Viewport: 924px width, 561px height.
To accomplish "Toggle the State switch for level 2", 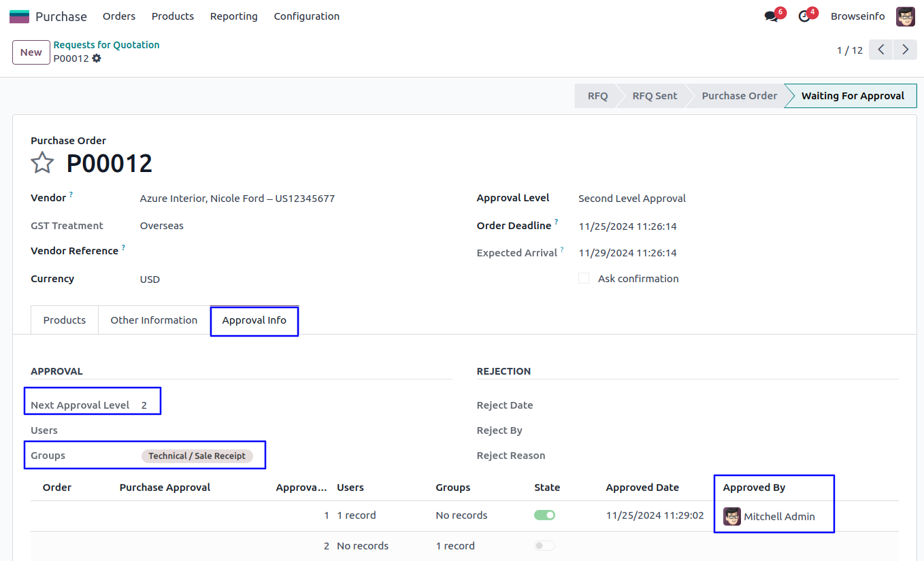I will click(544, 546).
